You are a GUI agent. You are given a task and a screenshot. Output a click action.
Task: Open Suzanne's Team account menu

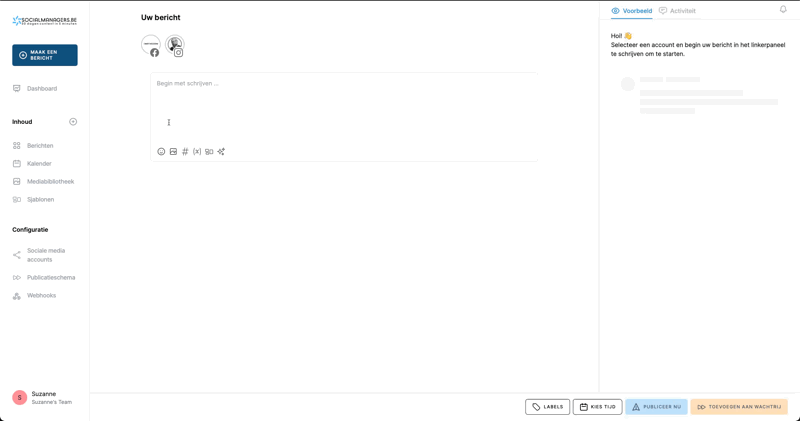click(x=44, y=397)
